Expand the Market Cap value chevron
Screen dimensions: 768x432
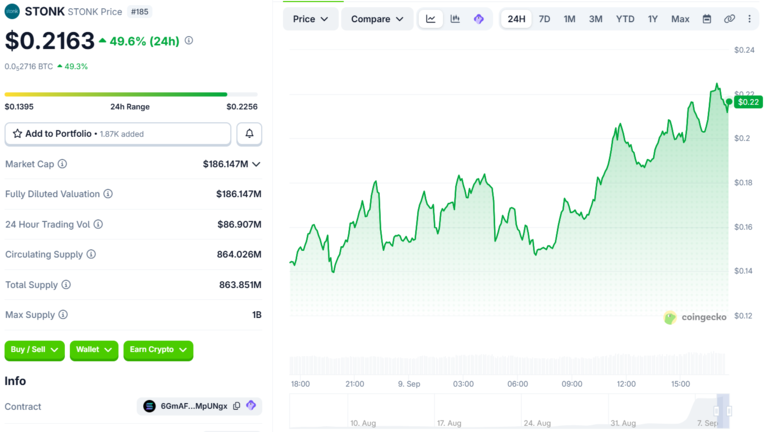click(x=256, y=164)
